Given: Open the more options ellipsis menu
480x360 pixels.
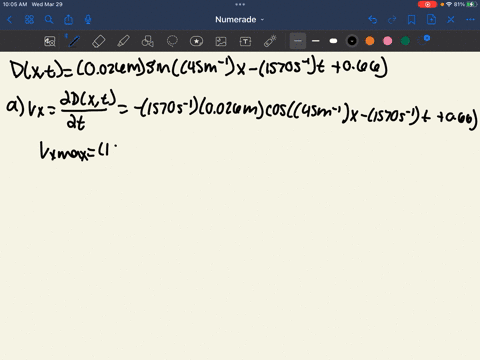Looking at the screenshot, I should click(x=470, y=20).
